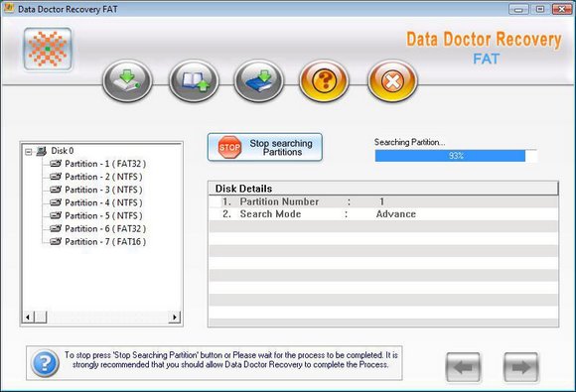Click the tree panel scroll left arrow
The width and height of the screenshot is (576, 392).
coord(28,317)
